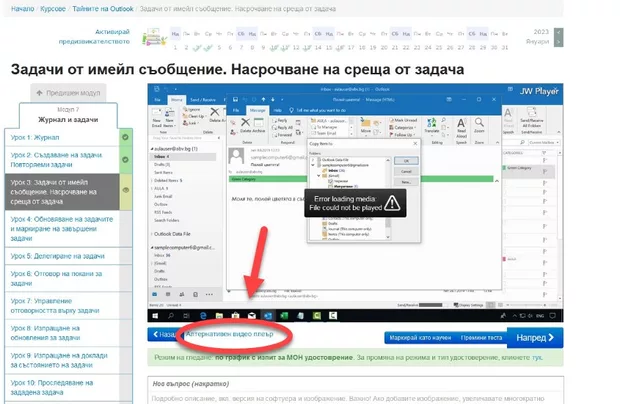
Task: Click the Store bag icon in the video taskbar
Action: 236,315
